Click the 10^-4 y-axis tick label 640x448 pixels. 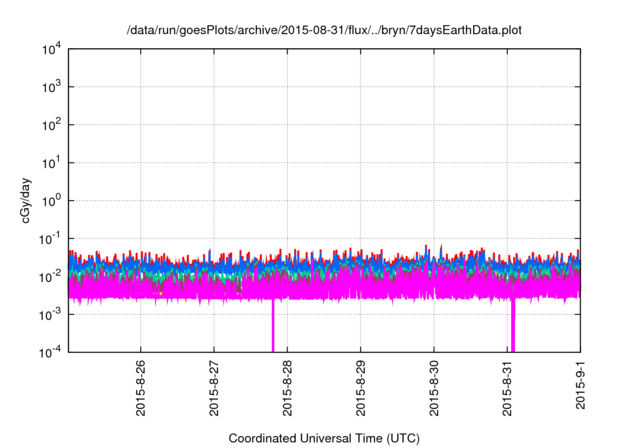click(50, 353)
